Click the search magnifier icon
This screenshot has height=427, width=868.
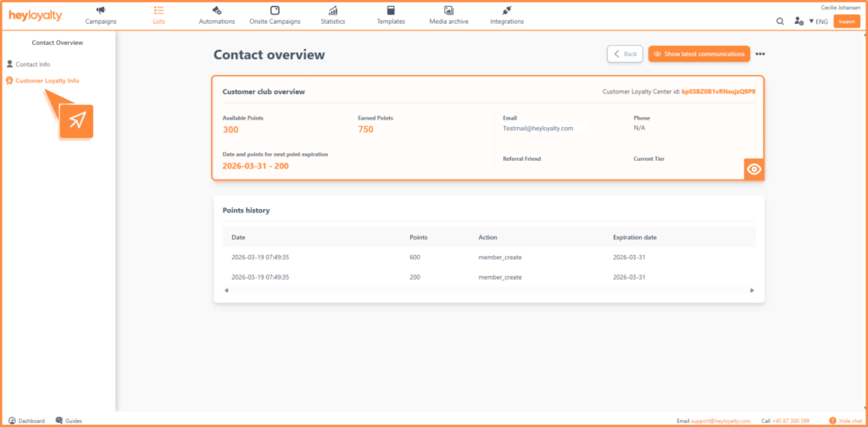point(780,21)
